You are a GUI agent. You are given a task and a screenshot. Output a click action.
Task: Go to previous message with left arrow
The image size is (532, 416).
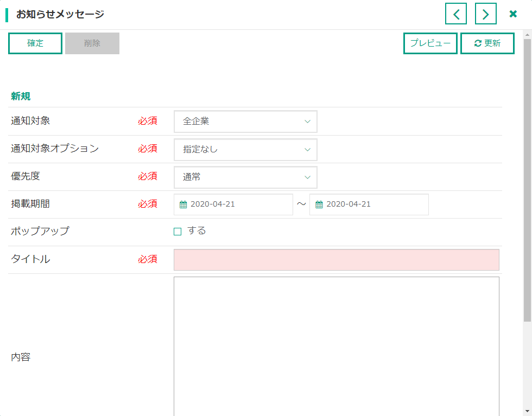(x=455, y=14)
